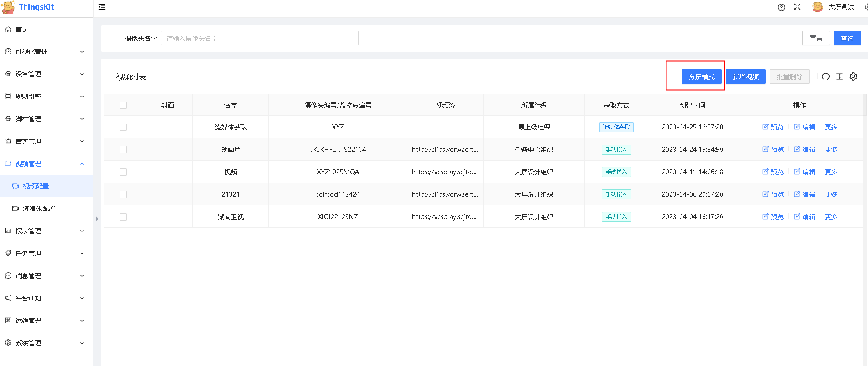Collapse the sidebar menu with the fold icon
The height and width of the screenshot is (366, 868).
(102, 7)
